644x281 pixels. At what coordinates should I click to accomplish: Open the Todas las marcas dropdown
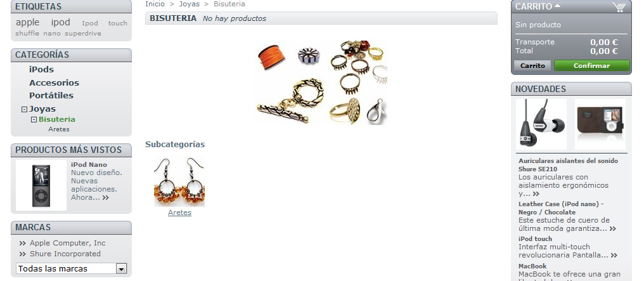click(x=72, y=269)
